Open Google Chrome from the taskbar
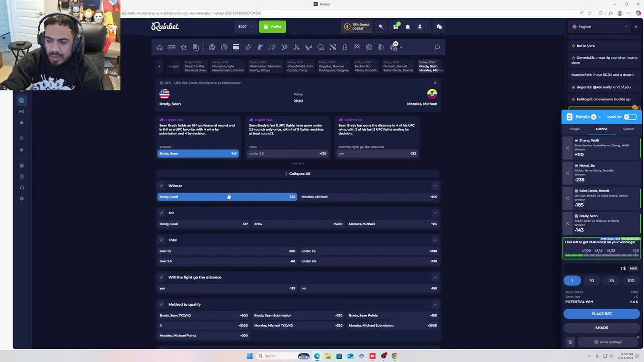The height and width of the screenshot is (362, 644). pyautogui.click(x=394, y=356)
